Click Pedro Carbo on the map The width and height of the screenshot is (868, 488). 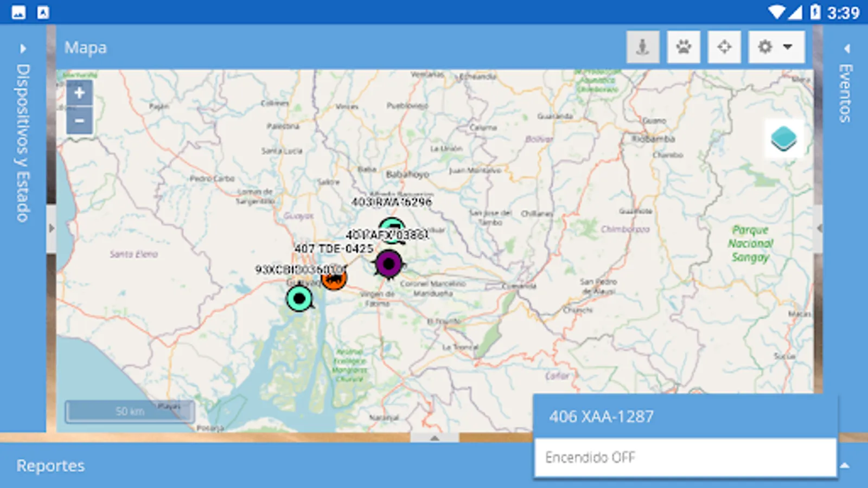click(212, 178)
